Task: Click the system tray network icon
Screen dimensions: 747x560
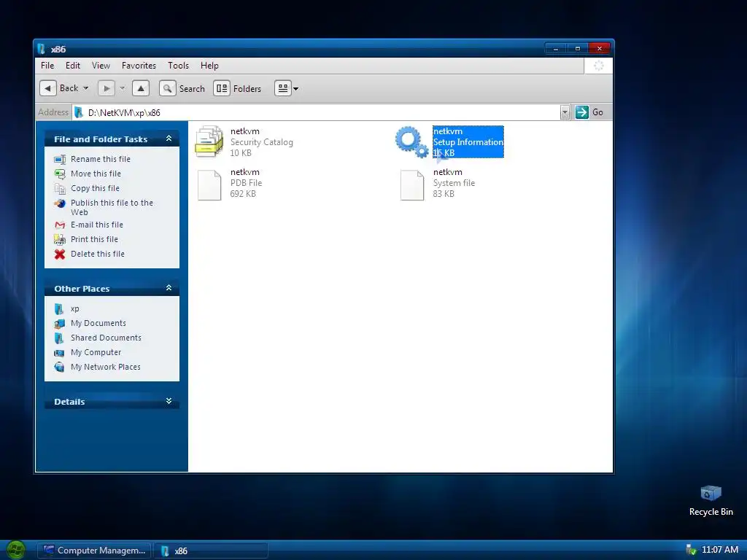Action: pyautogui.click(x=691, y=550)
